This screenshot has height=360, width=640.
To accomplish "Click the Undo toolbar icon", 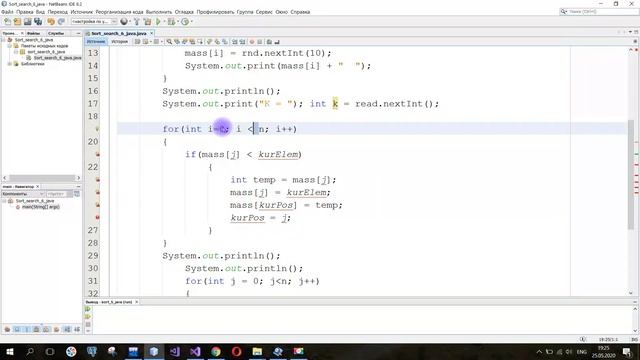I will 51,22.
